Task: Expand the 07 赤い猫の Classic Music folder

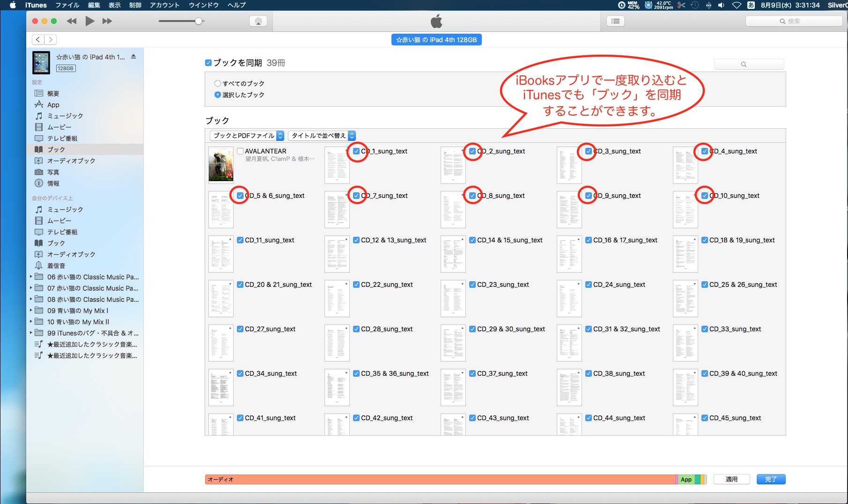Action: [31, 288]
